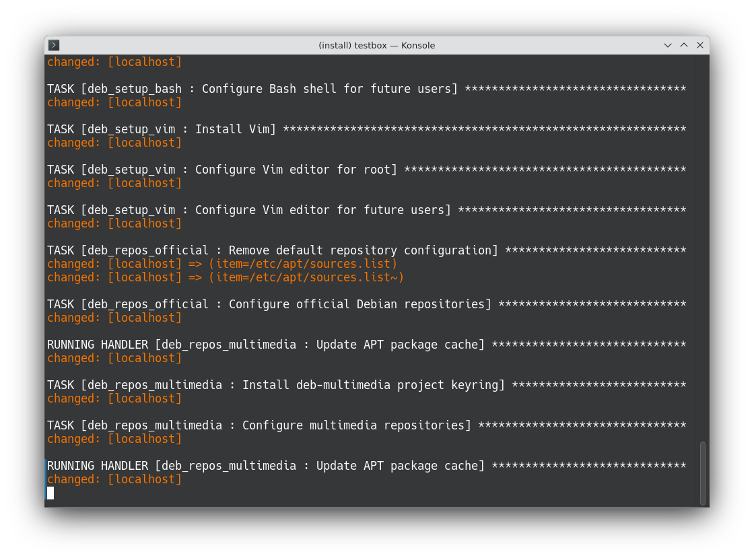
Task: Minimize the Konsole window
Action: coord(668,45)
